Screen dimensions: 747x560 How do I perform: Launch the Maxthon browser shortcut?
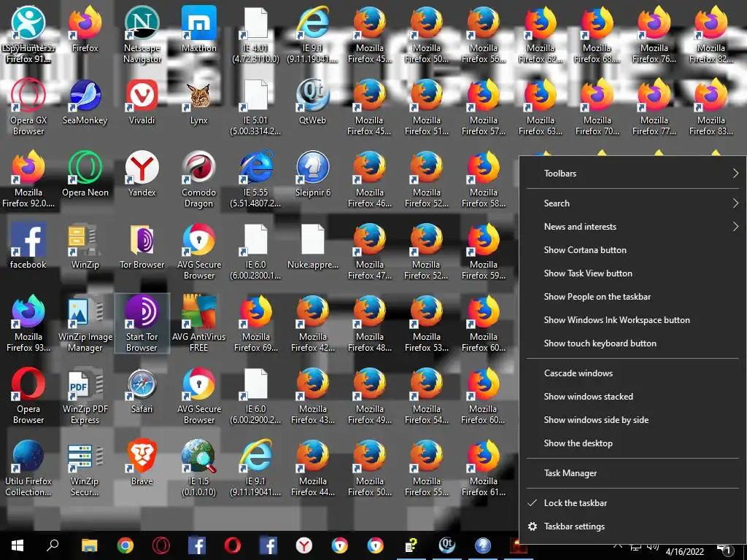(x=198, y=29)
